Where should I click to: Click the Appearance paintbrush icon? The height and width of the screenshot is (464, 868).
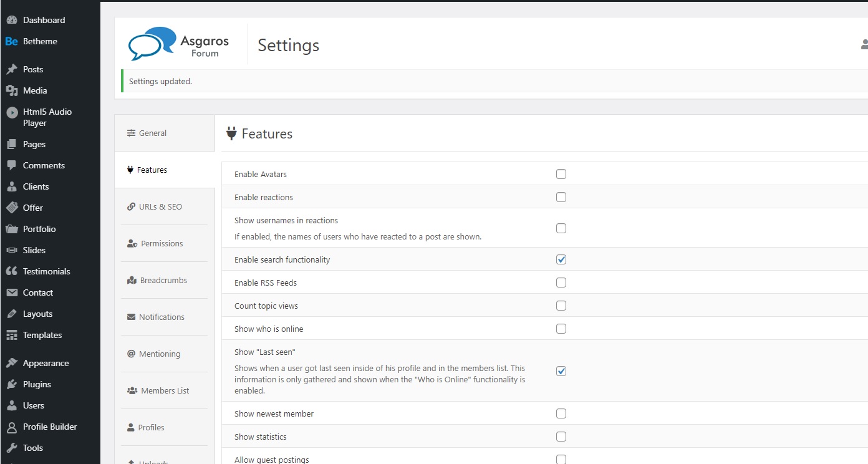coord(12,363)
